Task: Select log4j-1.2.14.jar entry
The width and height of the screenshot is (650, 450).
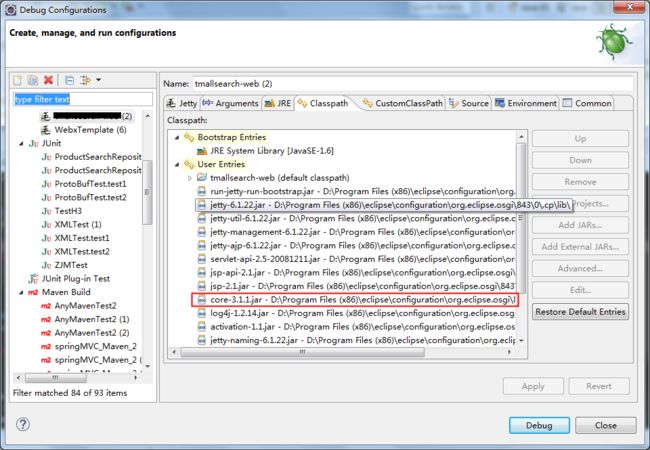Action: point(356,313)
